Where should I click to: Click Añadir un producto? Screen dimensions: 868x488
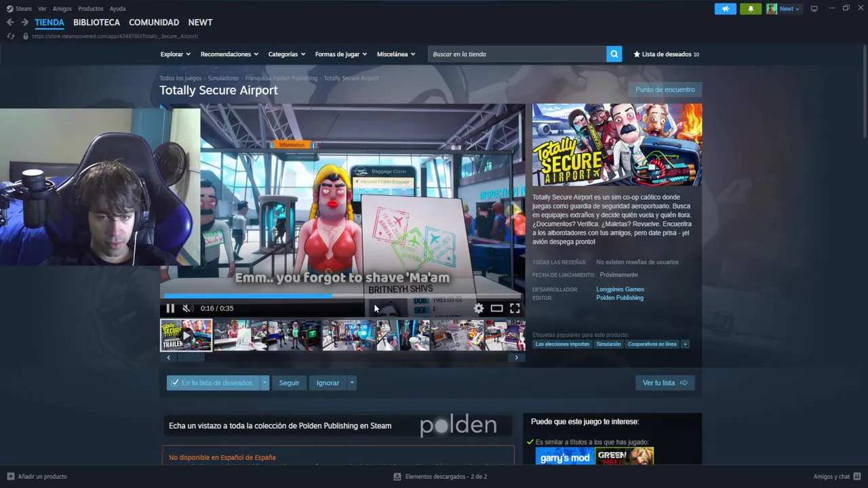37,476
